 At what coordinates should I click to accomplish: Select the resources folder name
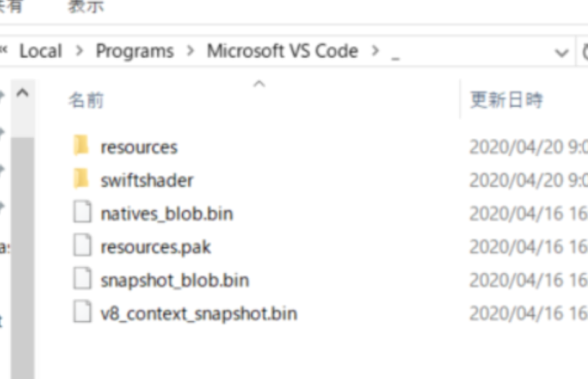pos(139,147)
